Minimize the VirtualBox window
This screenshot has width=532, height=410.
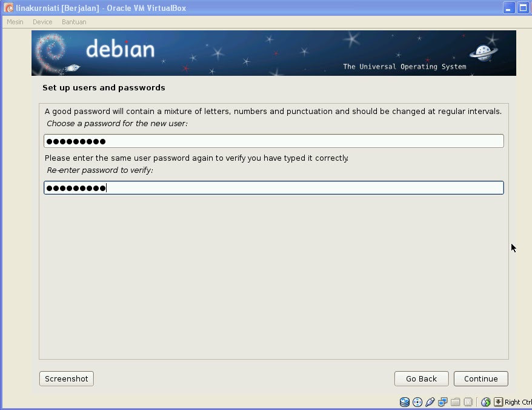[508, 8]
